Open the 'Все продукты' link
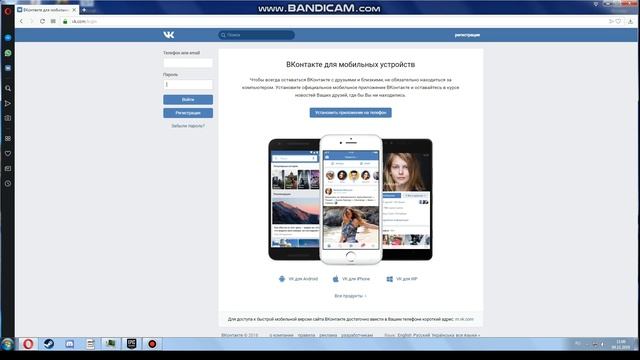 point(350,296)
